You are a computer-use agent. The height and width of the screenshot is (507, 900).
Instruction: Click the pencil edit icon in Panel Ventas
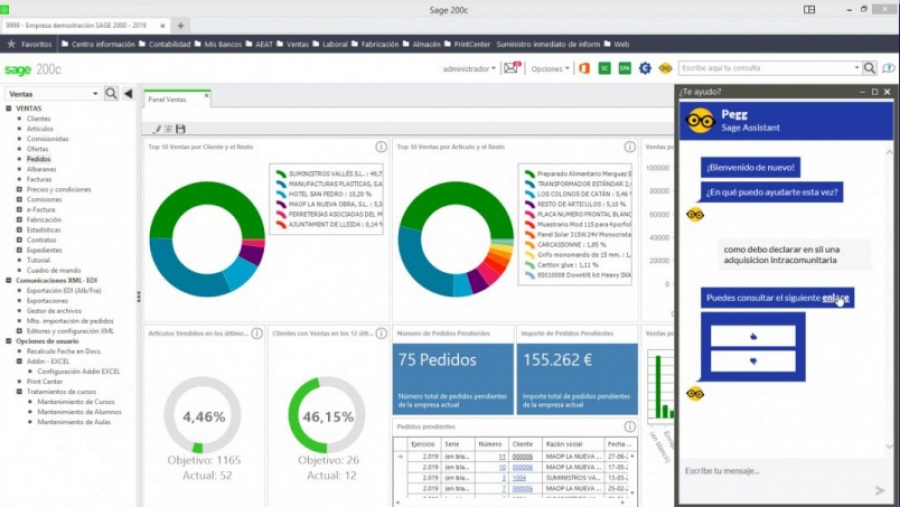point(157,129)
